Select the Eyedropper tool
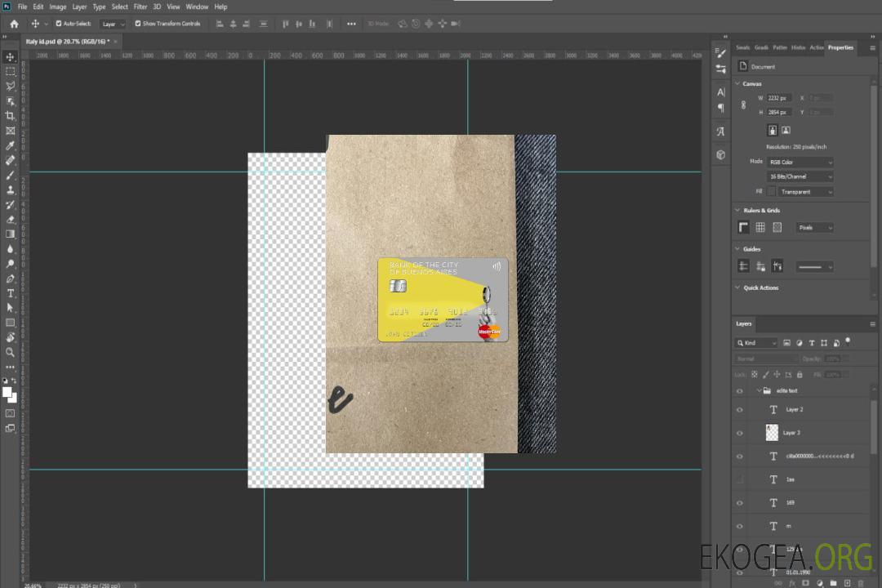Viewport: 882px width, 588px height. (x=10, y=145)
